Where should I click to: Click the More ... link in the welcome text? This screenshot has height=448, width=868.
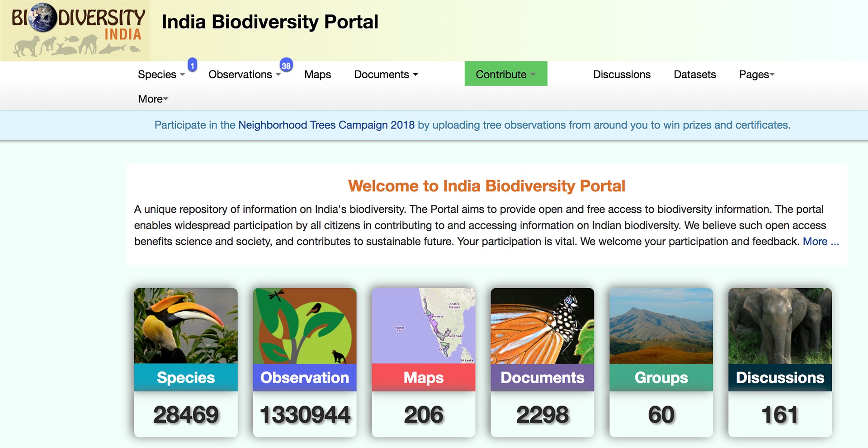pos(821,242)
